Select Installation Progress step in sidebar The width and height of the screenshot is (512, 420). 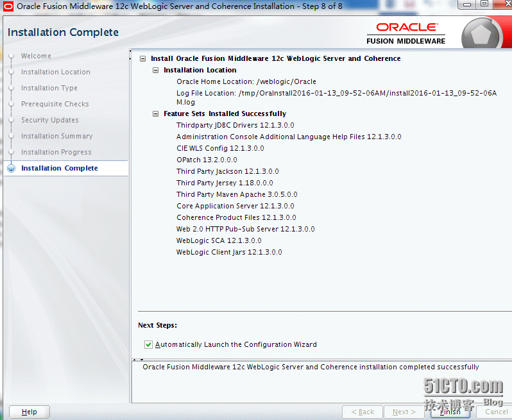(56, 152)
